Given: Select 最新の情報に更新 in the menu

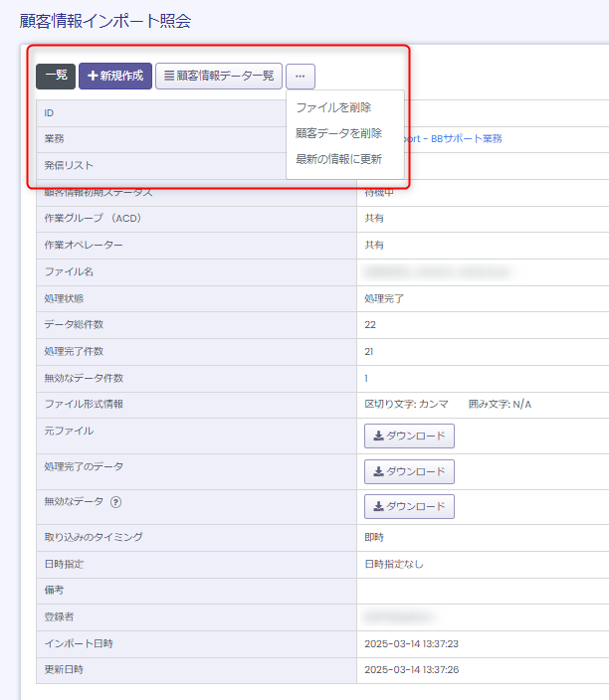Looking at the screenshot, I should tap(338, 159).
